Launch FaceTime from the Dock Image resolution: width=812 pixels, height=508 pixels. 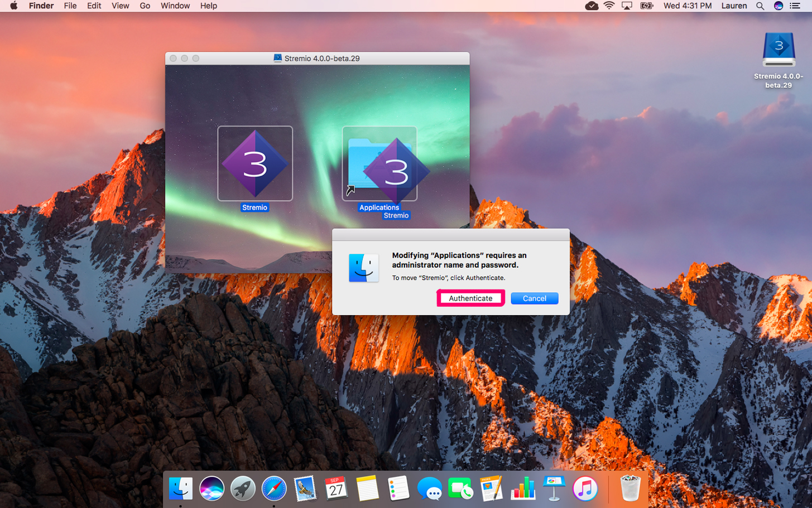[460, 488]
